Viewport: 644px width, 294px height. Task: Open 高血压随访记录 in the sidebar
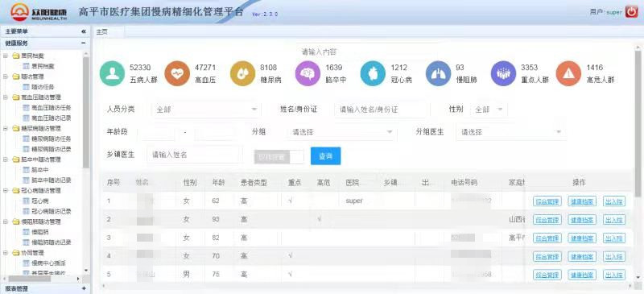(x=52, y=118)
